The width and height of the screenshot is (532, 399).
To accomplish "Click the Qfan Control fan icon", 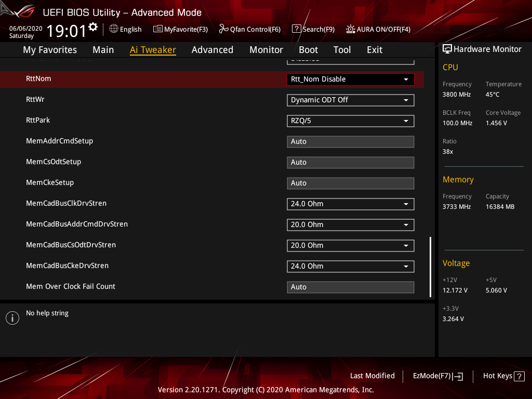I will (x=223, y=29).
